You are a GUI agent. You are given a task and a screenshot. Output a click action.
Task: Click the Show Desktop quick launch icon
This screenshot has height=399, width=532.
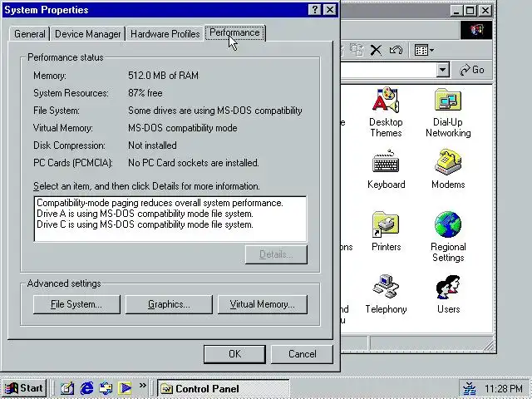(x=67, y=388)
